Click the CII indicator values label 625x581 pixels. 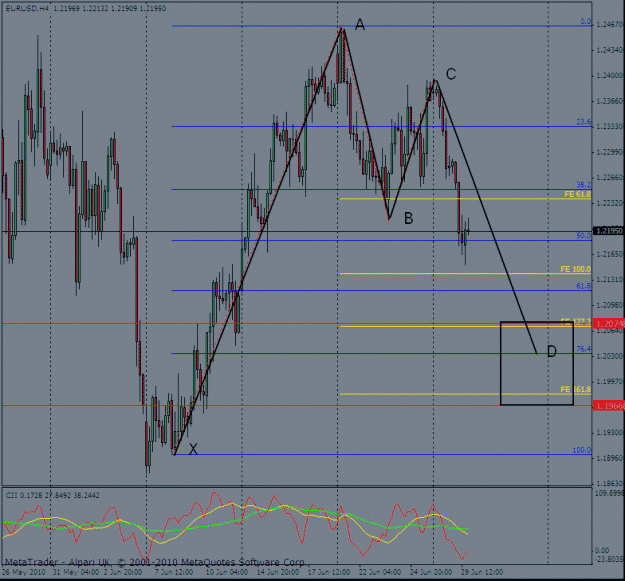pyautogui.click(x=52, y=495)
